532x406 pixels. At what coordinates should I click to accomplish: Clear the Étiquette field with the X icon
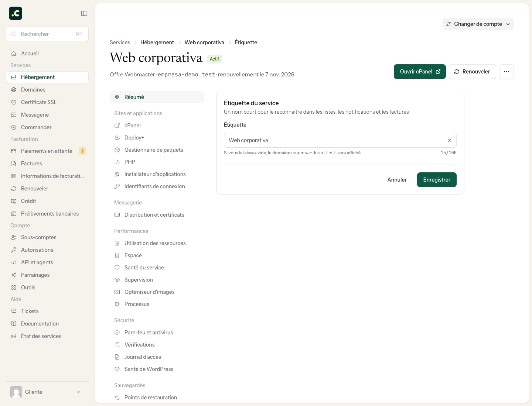pyautogui.click(x=450, y=140)
